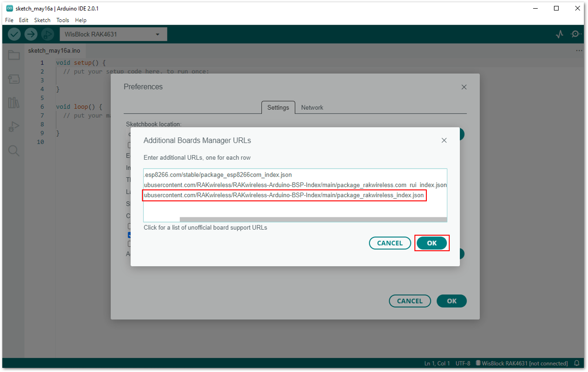
Task: Click CANCEL in the Preferences dialog
Action: [410, 301]
